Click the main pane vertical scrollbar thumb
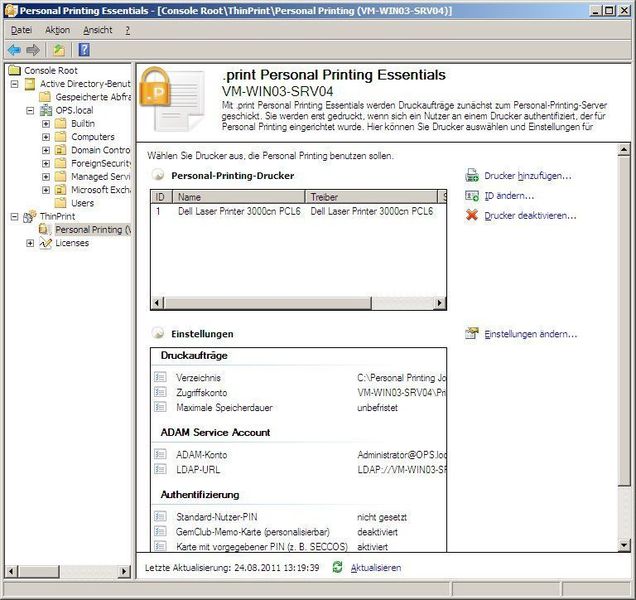 click(x=624, y=320)
